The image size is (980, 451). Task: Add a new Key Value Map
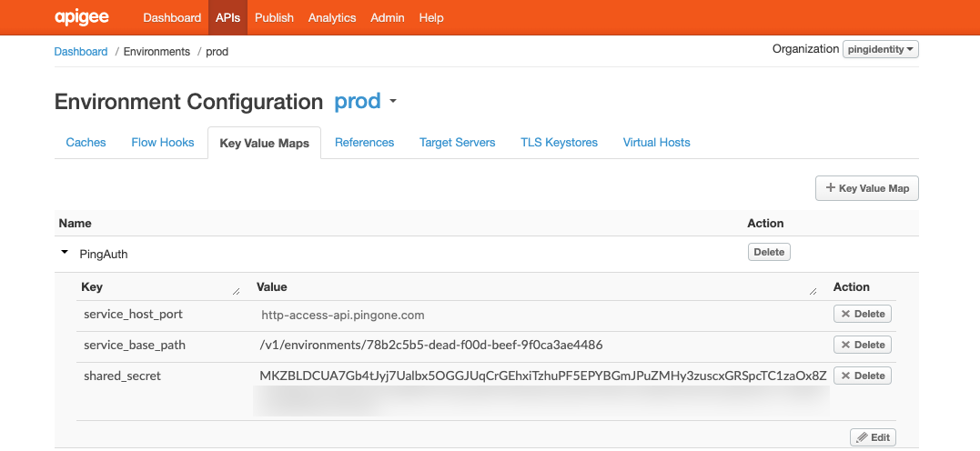tap(866, 188)
